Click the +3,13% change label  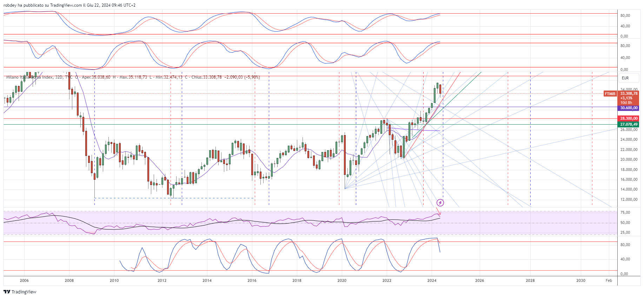click(x=626, y=98)
